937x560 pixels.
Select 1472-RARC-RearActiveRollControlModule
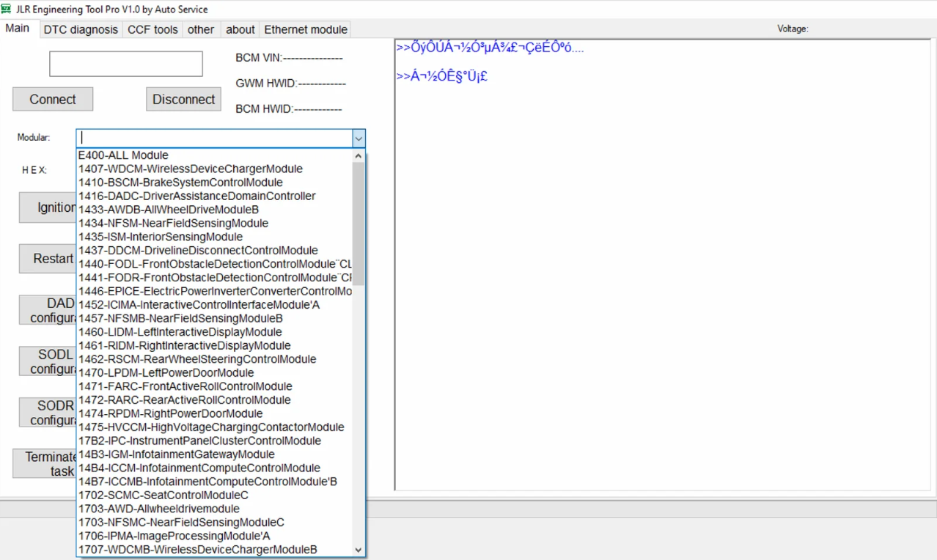point(214,399)
